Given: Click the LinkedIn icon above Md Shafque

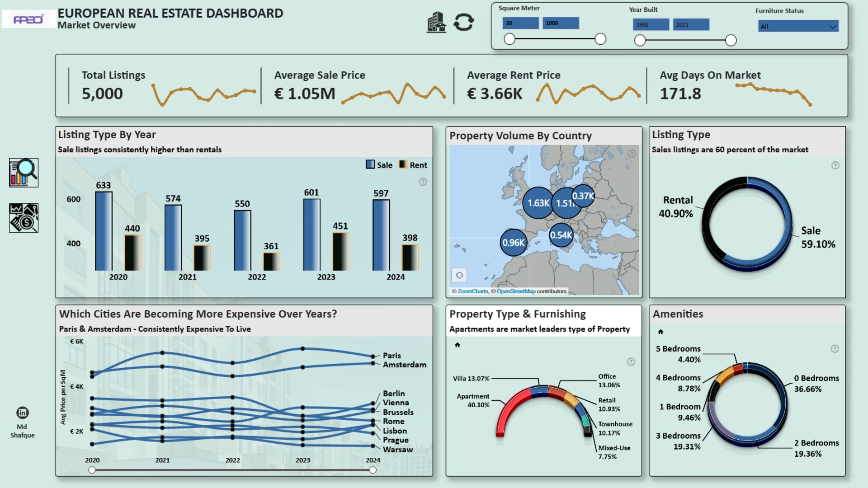Looking at the screenshot, I should (22, 413).
